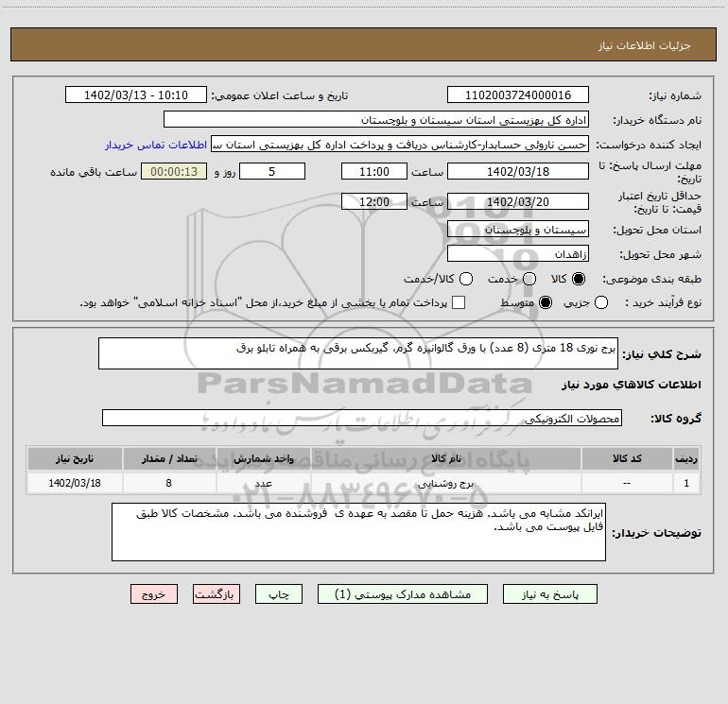Click the کد کالا column header
The width and height of the screenshot is (728, 704).
point(627,458)
